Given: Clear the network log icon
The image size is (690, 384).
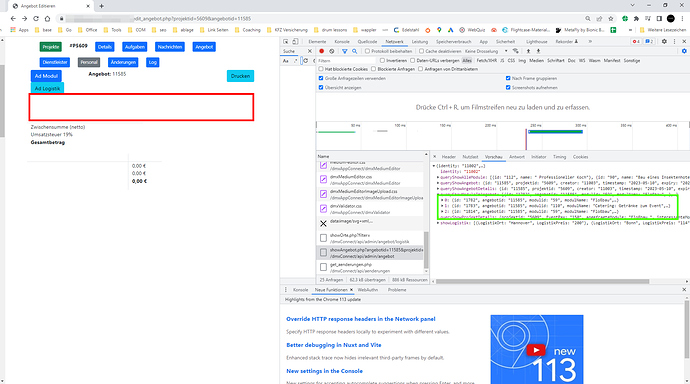Looking at the screenshot, I should [332, 51].
